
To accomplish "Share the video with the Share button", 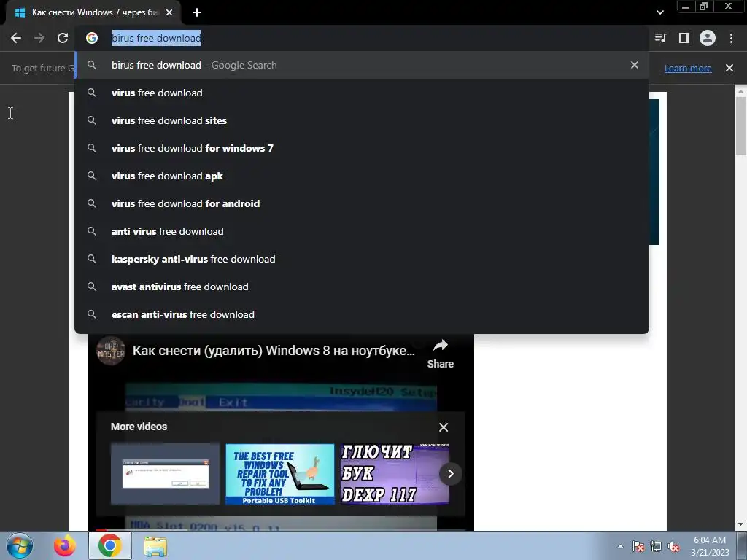I will pyautogui.click(x=440, y=354).
